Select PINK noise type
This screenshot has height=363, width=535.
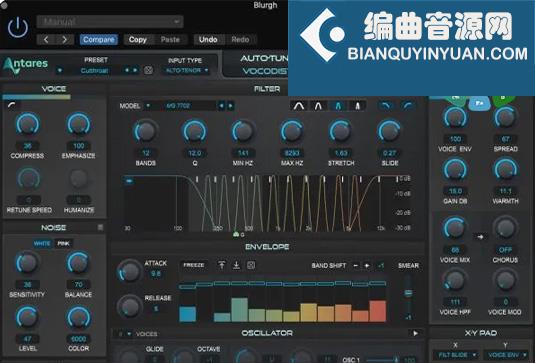(63, 244)
